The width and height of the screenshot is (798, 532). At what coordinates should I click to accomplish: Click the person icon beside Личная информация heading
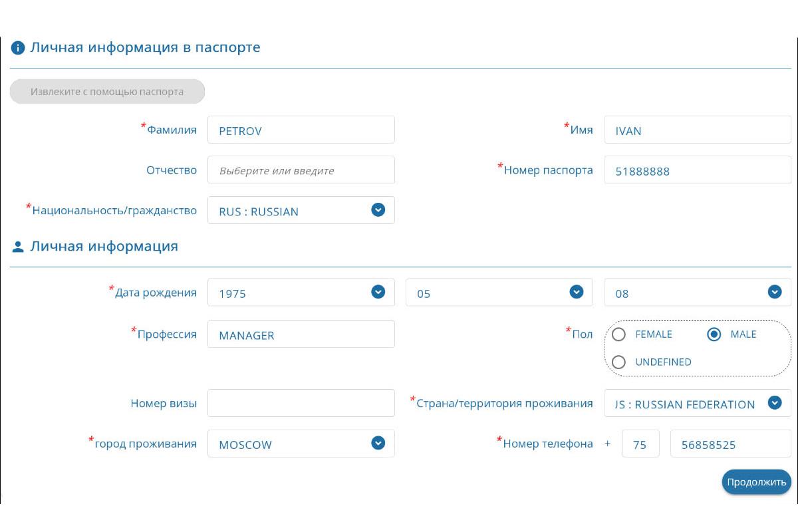(x=18, y=247)
